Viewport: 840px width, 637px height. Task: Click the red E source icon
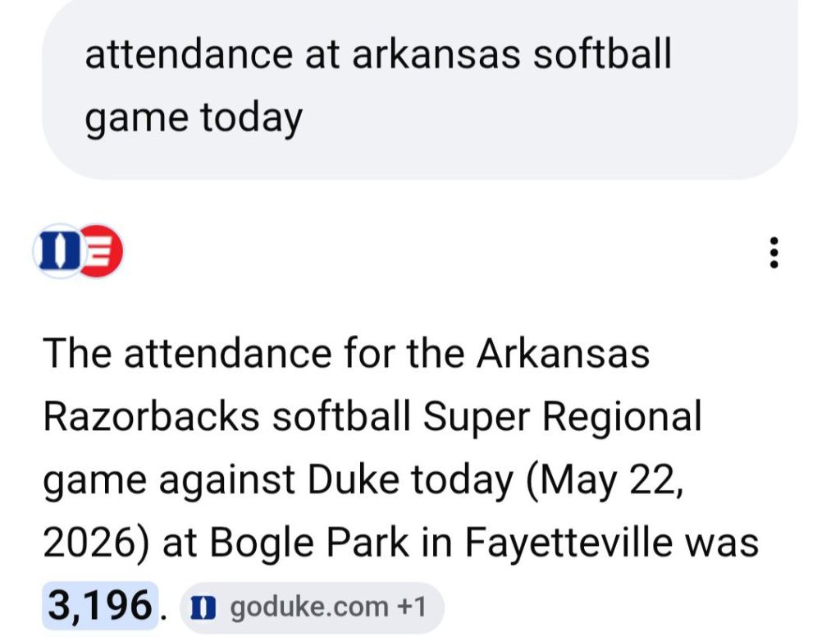[x=102, y=251]
